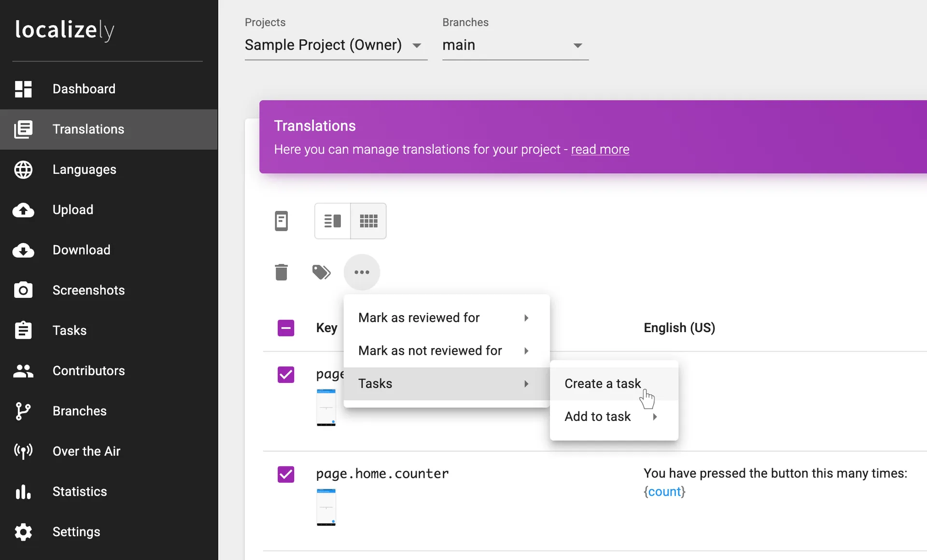Open the Add to task submenu
Screen dimensions: 927x560
[x=598, y=416]
